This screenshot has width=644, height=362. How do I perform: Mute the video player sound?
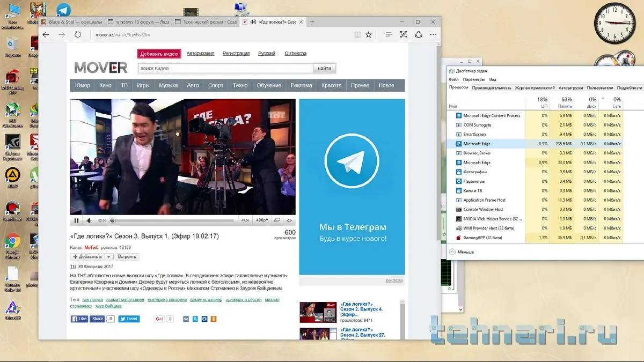(x=89, y=220)
